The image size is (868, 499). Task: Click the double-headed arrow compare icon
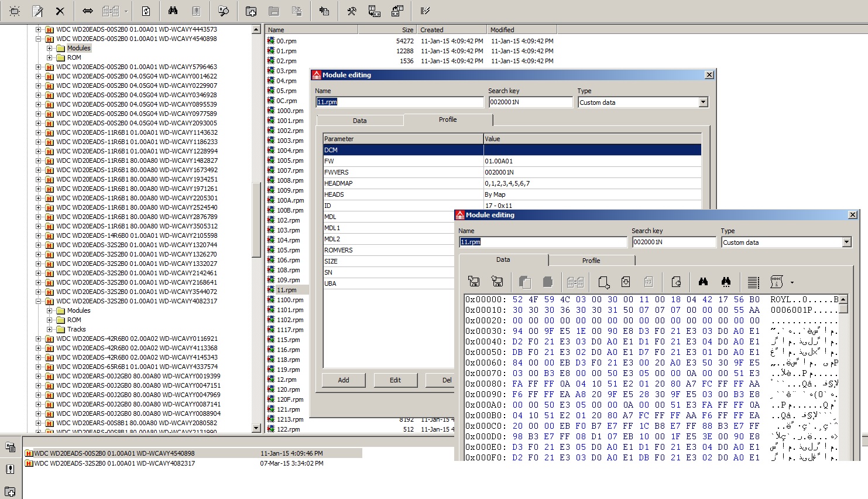point(87,11)
